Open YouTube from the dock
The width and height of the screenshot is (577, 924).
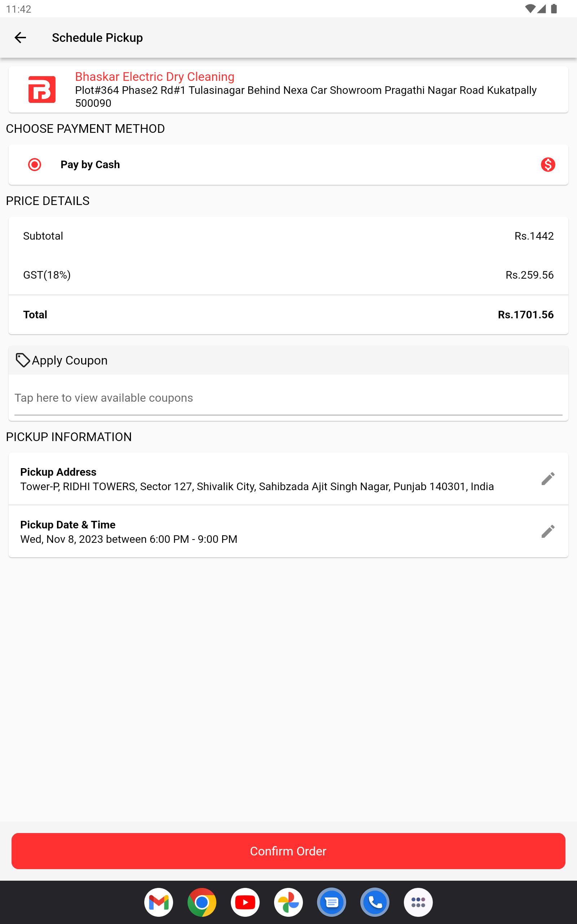point(245,902)
